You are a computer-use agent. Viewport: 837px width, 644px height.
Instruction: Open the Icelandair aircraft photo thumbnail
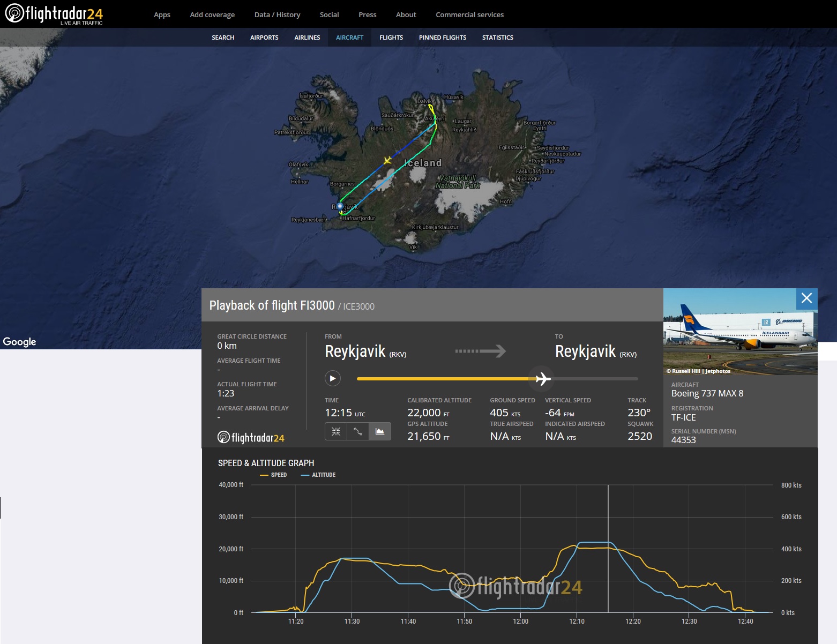[741, 331]
